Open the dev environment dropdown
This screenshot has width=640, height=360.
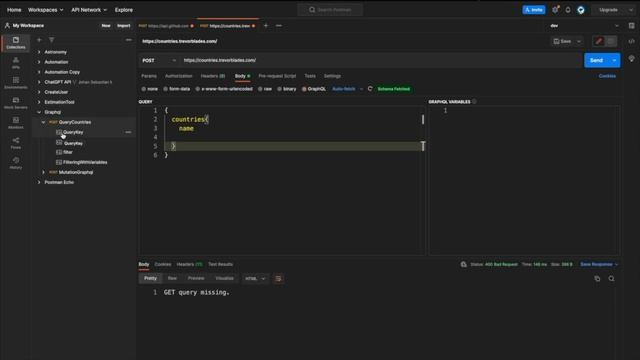(x=584, y=26)
